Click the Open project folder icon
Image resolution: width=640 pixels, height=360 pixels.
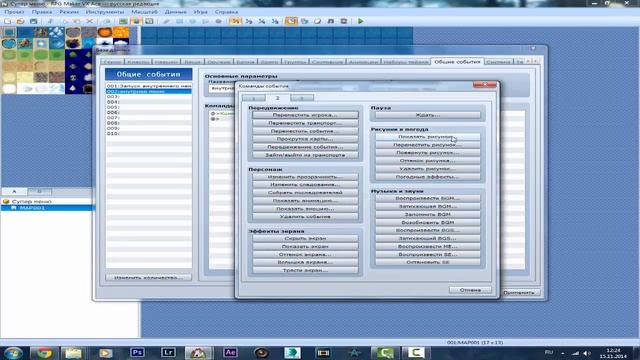20,21
